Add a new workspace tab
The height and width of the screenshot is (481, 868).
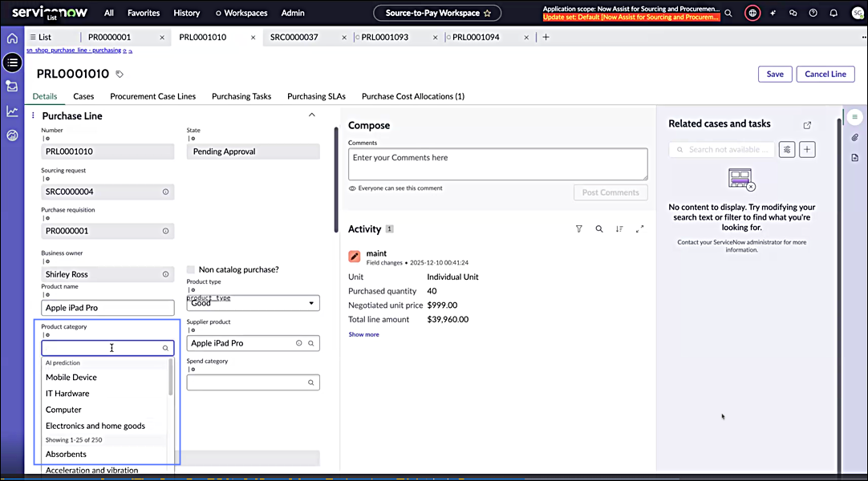tap(546, 37)
